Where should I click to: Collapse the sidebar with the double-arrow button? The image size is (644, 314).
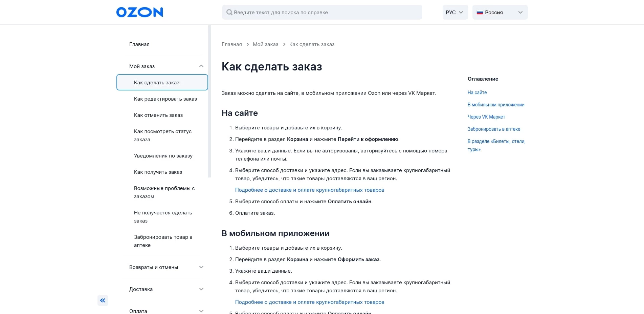pyautogui.click(x=103, y=300)
